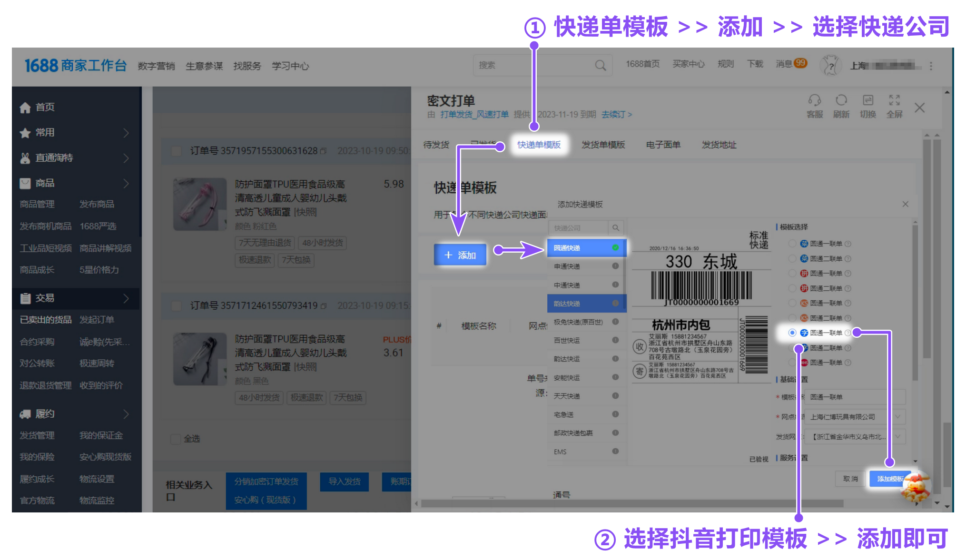Viewport: 966px width, 560px height.
Task: Expand the 交易 sidebar section chevron
Action: [x=126, y=298]
